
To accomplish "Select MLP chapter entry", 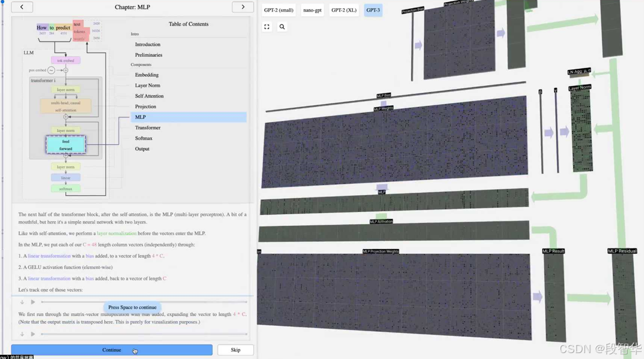I will click(x=189, y=117).
